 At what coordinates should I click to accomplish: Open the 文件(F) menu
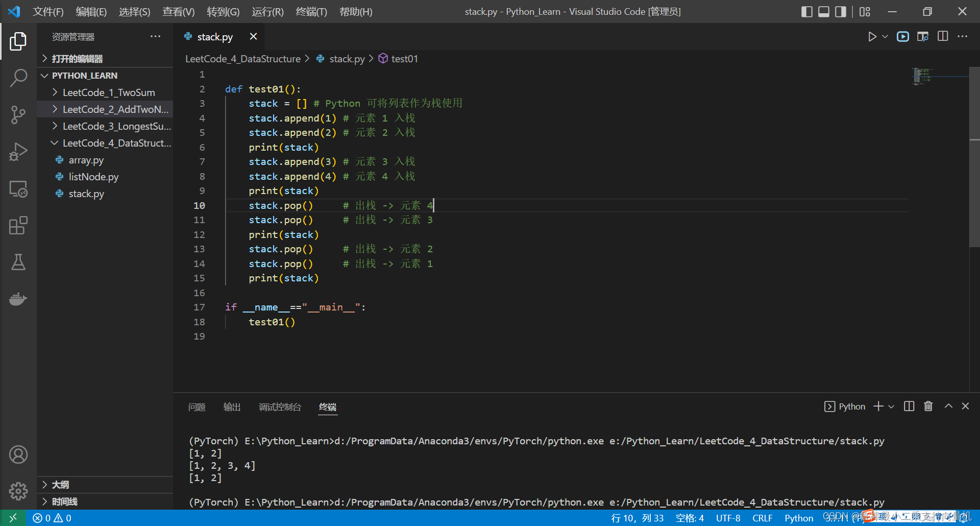tap(48, 12)
